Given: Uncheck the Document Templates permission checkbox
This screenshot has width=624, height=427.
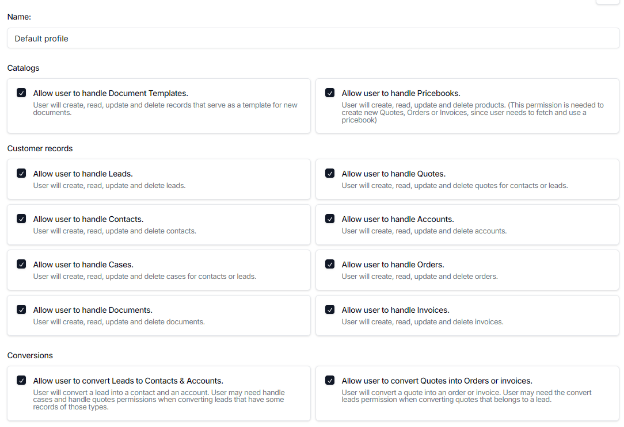Looking at the screenshot, I should 22,93.
